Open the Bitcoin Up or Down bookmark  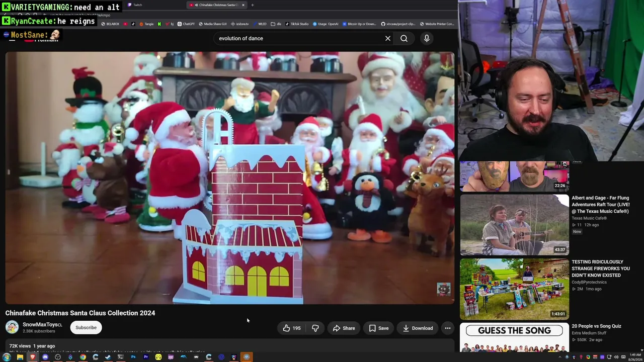tap(359, 24)
